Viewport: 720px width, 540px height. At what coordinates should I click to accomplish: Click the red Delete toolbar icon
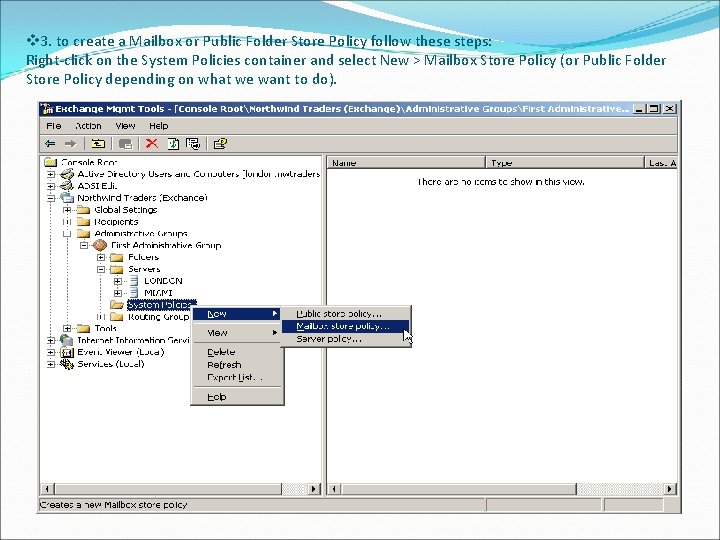[x=152, y=144]
